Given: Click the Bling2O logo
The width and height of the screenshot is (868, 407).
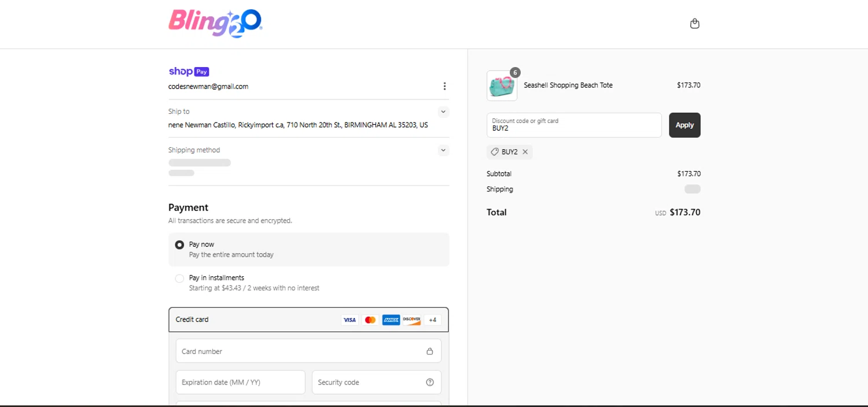Looking at the screenshot, I should coord(215,24).
